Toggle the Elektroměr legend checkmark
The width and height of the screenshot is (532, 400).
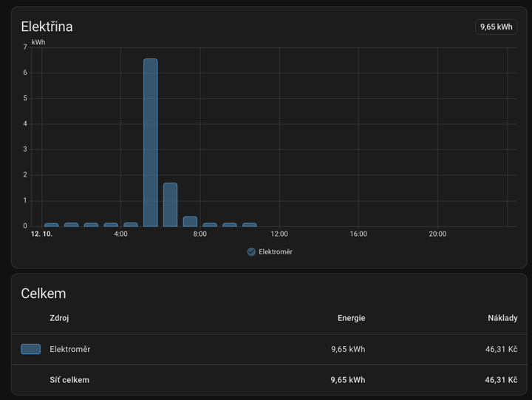pyautogui.click(x=251, y=252)
